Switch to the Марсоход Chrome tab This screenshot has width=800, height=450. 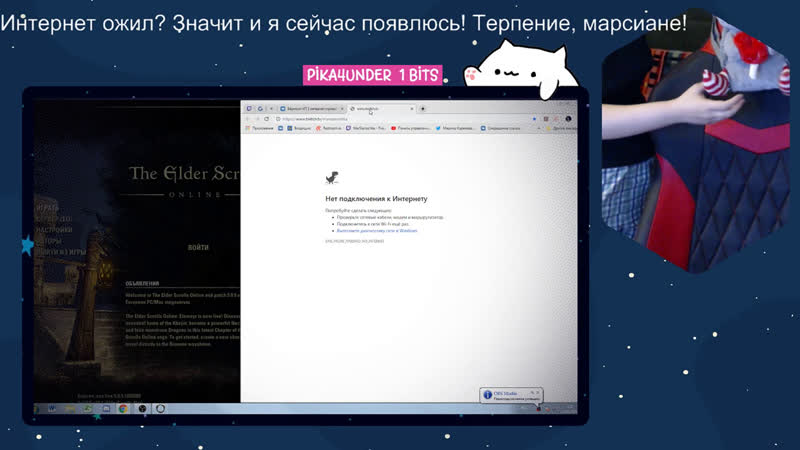click(312, 109)
